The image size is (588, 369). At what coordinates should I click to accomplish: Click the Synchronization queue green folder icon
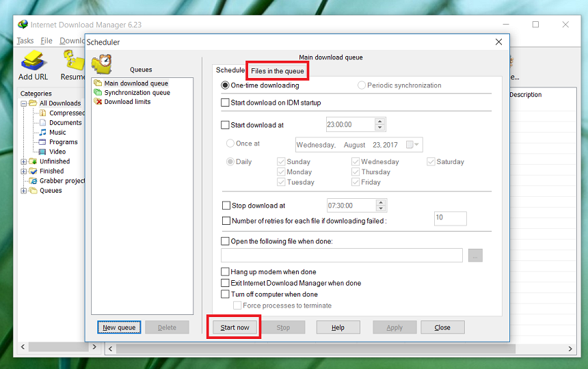(98, 92)
